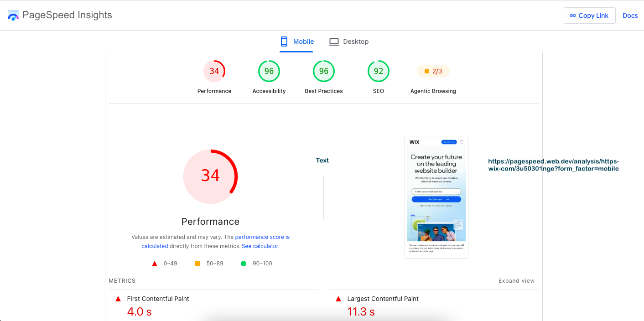Click the Copy Link button
The width and height of the screenshot is (644, 321).
[589, 16]
